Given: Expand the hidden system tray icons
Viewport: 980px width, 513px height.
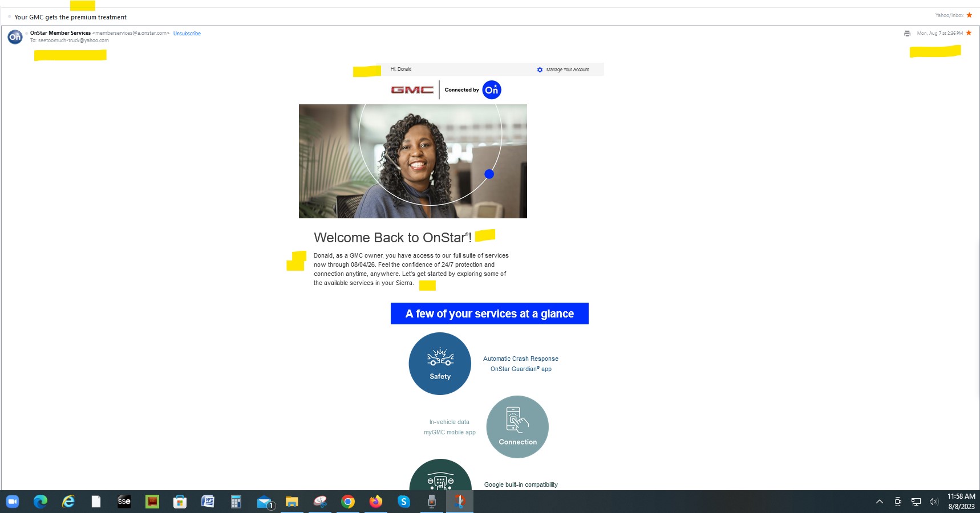Looking at the screenshot, I should (880, 502).
